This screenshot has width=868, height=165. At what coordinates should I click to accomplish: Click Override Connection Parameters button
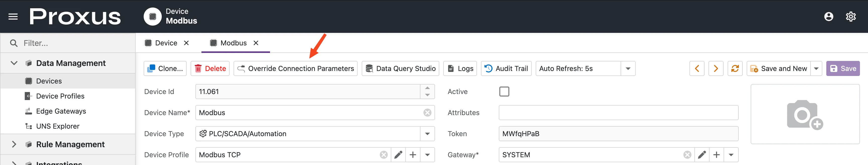click(296, 69)
